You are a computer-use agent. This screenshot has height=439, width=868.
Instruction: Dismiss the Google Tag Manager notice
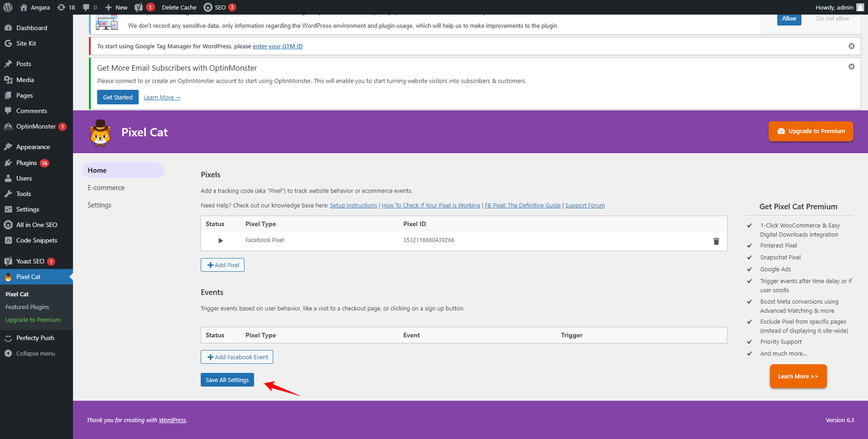(x=851, y=46)
